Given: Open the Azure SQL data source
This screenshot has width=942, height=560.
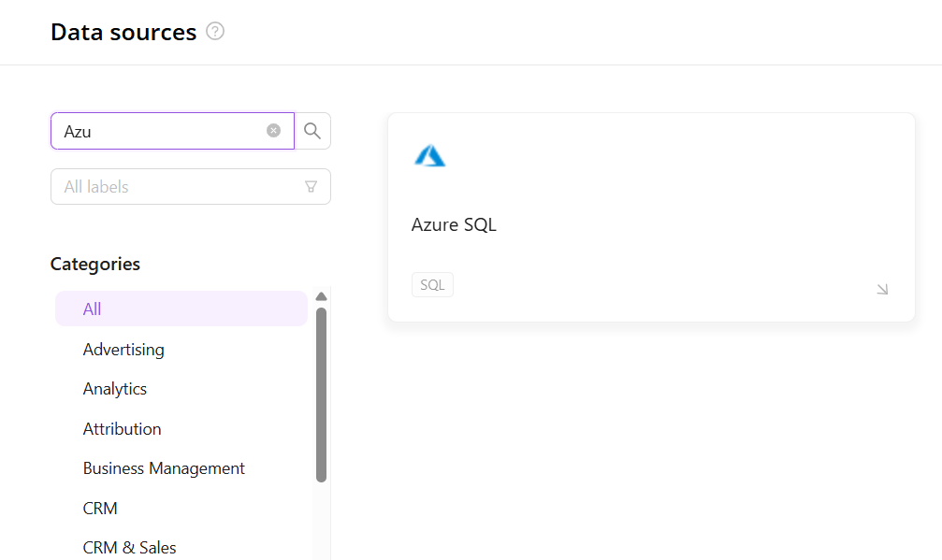Looking at the screenshot, I should (x=454, y=225).
